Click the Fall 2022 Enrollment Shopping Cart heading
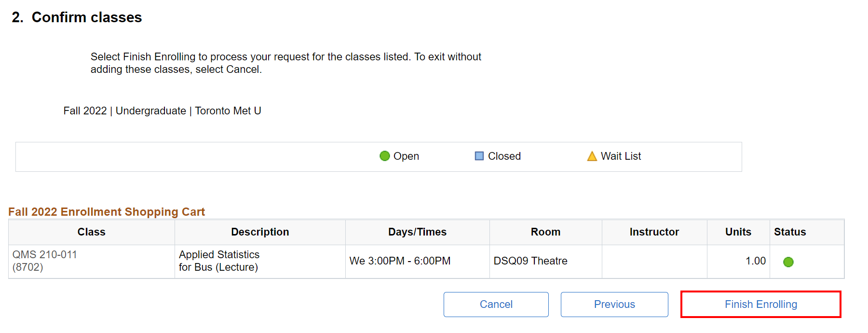 pyautogui.click(x=107, y=212)
